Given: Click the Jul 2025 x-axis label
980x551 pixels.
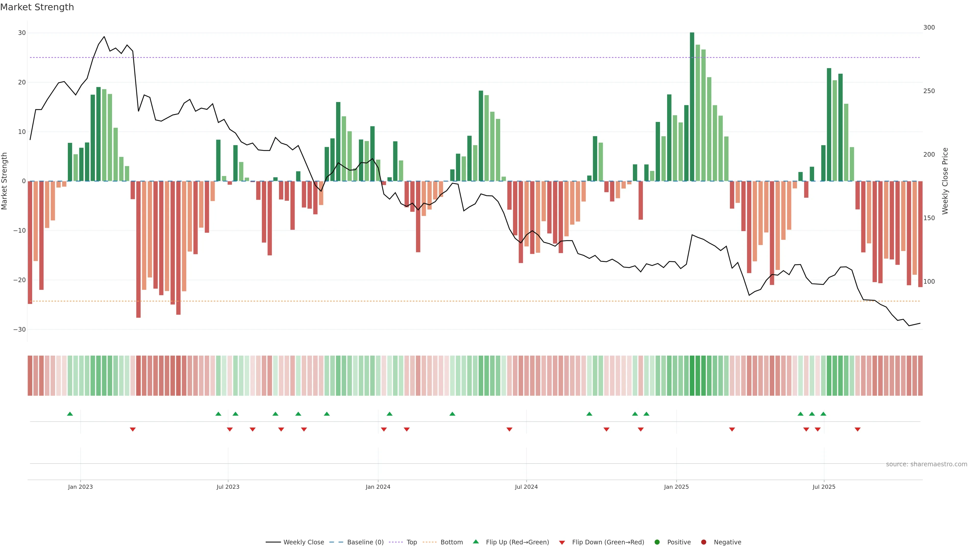Looking at the screenshot, I should pyautogui.click(x=824, y=487).
